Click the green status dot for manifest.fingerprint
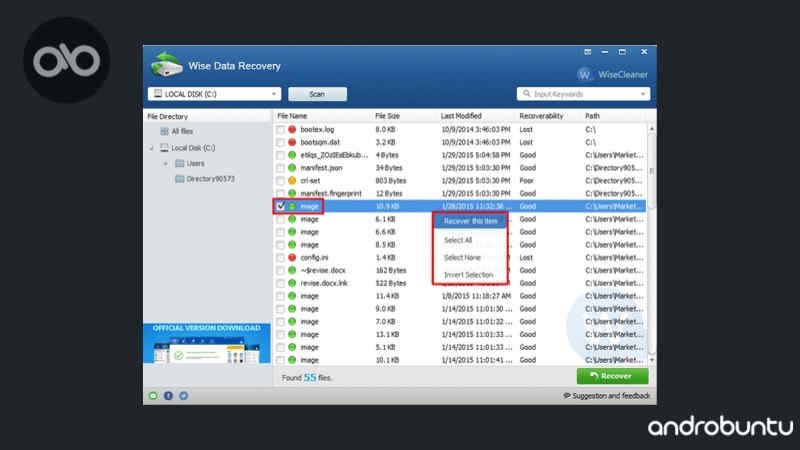This screenshot has width=800, height=450. coord(292,193)
